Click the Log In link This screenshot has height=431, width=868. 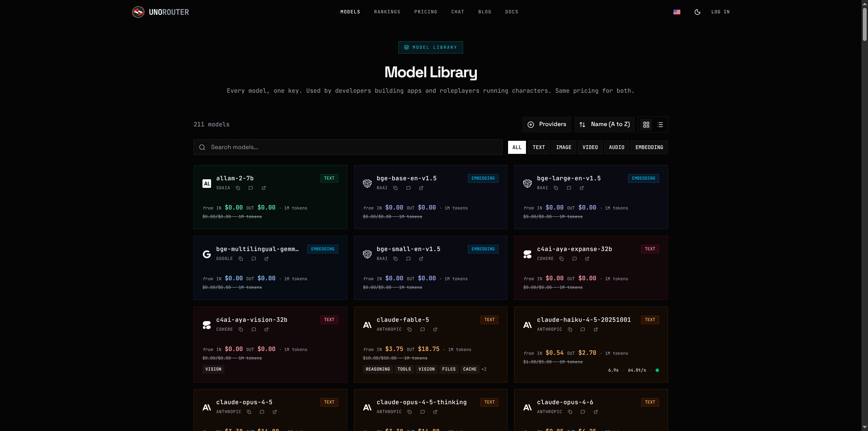click(x=721, y=12)
